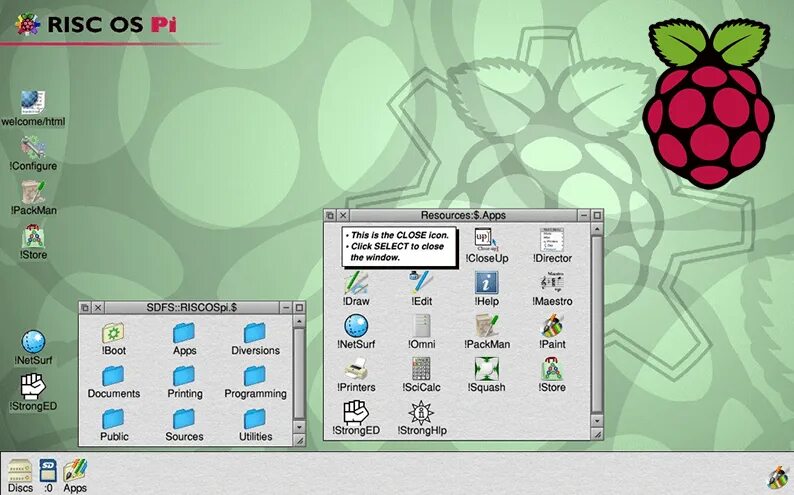Send SDFS::RISCOSpi.$ window to back

coord(85,307)
